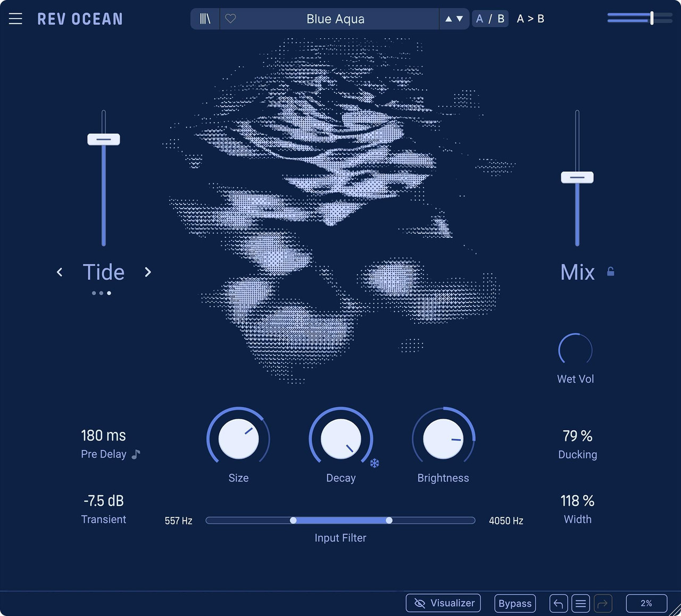Toggle the Mix lock icon
Screen dimensions: 681x616
[611, 271]
